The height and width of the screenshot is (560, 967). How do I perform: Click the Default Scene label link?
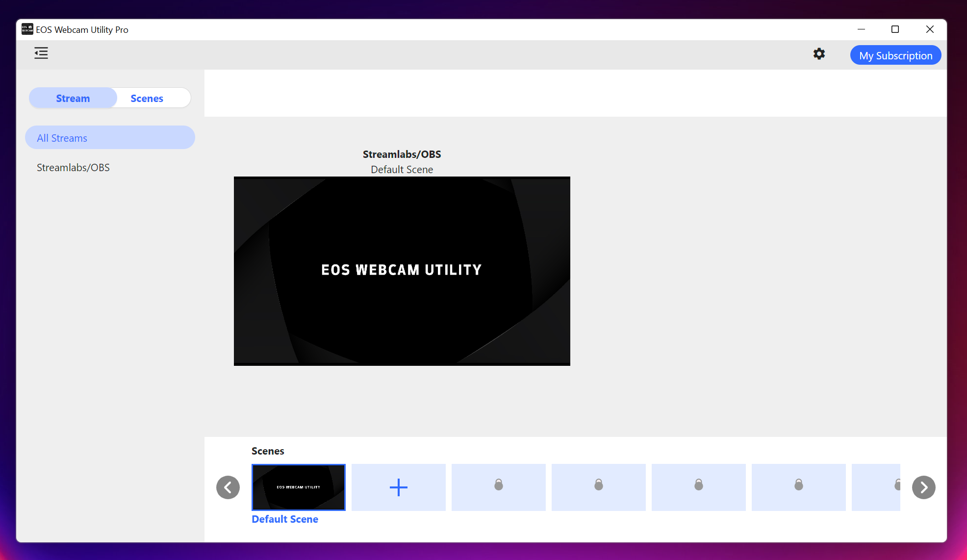tap(284, 519)
